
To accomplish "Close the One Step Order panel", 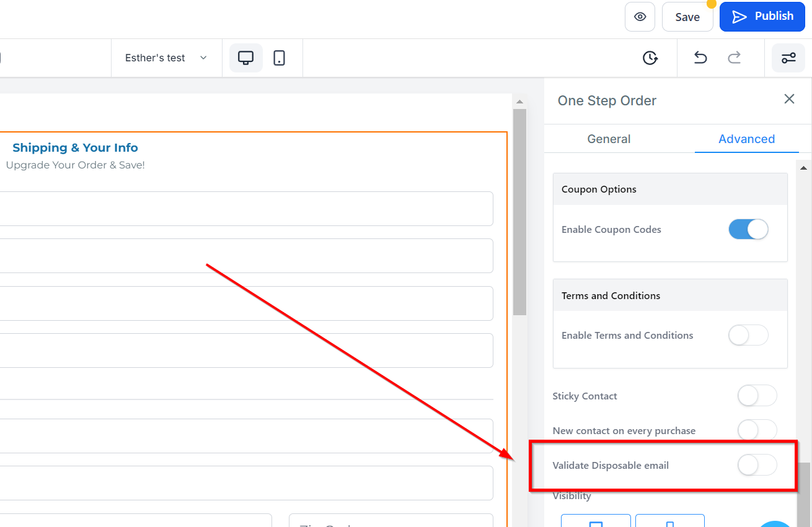I will click(789, 99).
